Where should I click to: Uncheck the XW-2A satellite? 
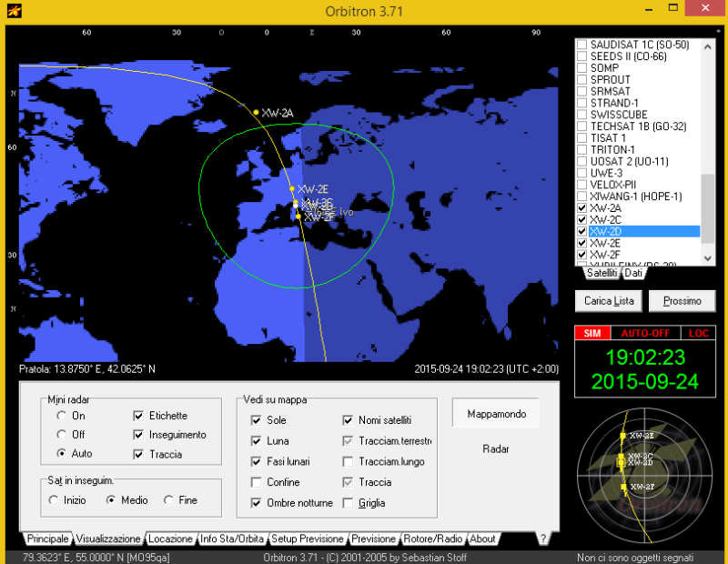(x=581, y=208)
